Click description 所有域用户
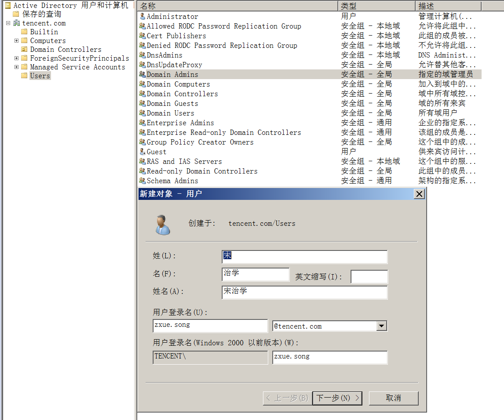Screen dimensions: 504x420 (x=438, y=113)
